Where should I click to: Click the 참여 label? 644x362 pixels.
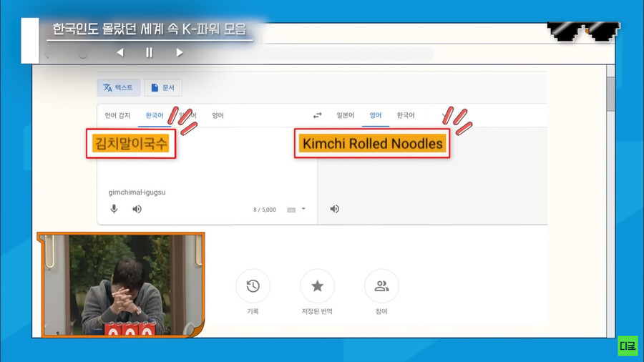pyautogui.click(x=381, y=311)
